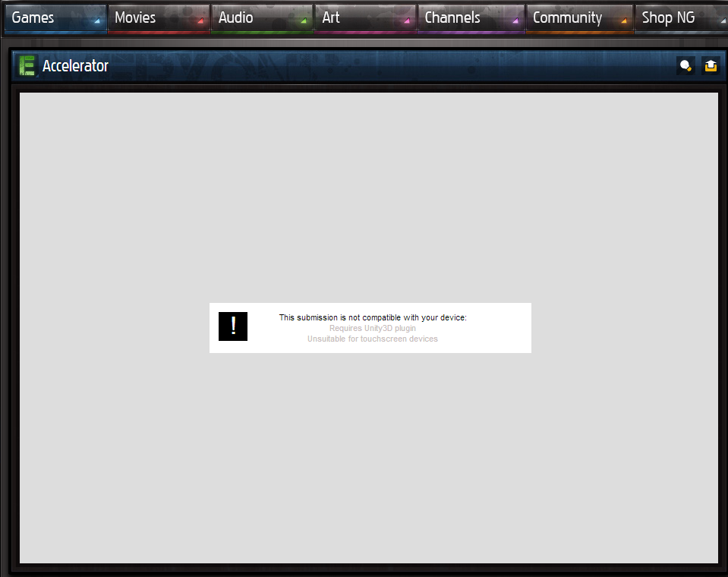Click the green E rating icon
The width and height of the screenshot is (728, 577).
(28, 66)
